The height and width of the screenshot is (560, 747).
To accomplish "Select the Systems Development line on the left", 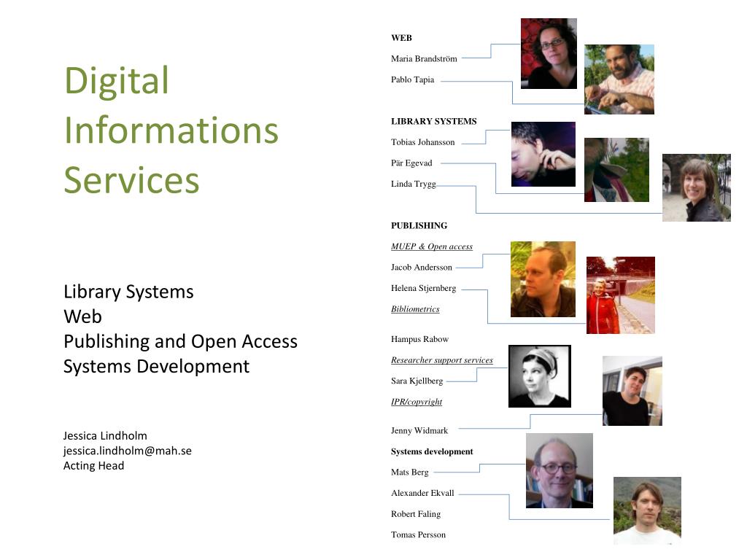I will pos(156,367).
